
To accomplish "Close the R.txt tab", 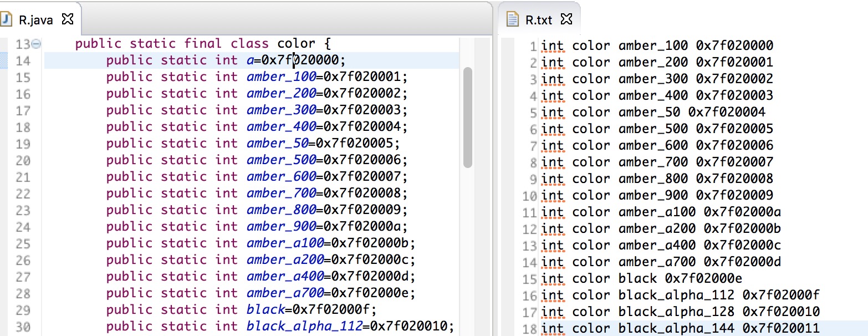I will (x=566, y=20).
